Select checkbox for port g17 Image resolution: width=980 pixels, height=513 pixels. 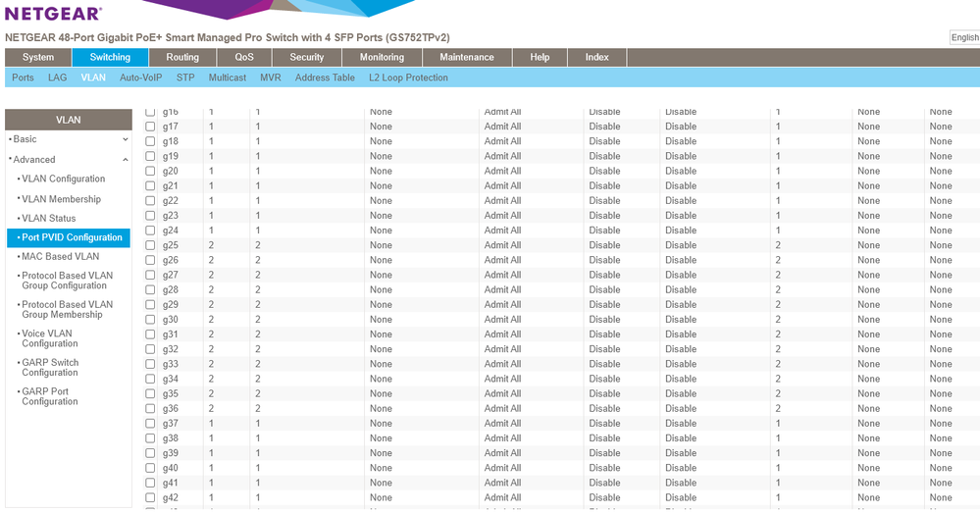click(150, 127)
